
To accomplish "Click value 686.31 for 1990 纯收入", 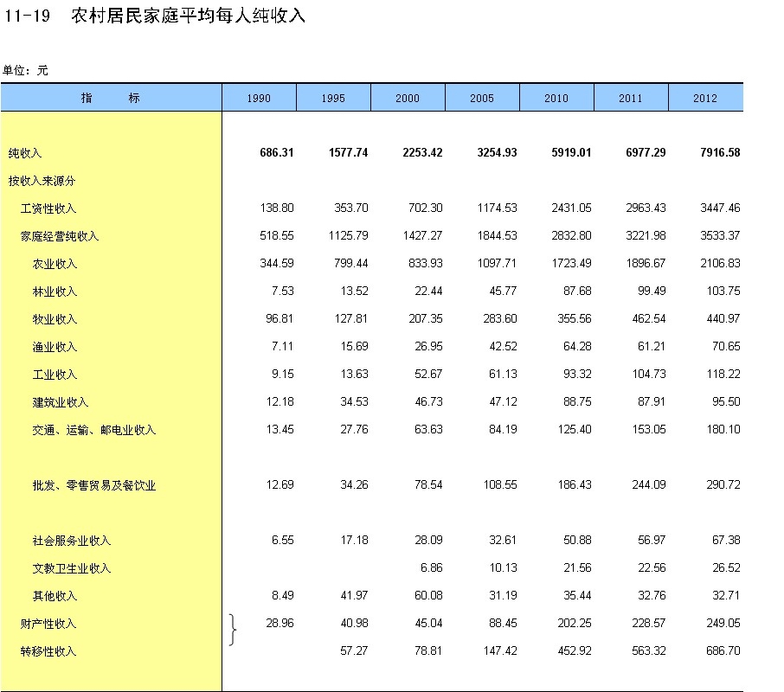I will pyautogui.click(x=277, y=152).
